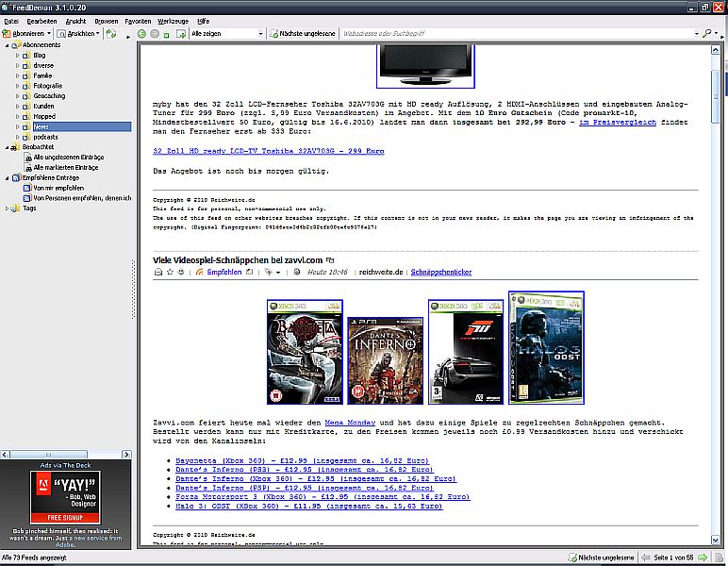Open the 'im Preisvergleich' link
The height and width of the screenshot is (566, 728).
[x=617, y=123]
